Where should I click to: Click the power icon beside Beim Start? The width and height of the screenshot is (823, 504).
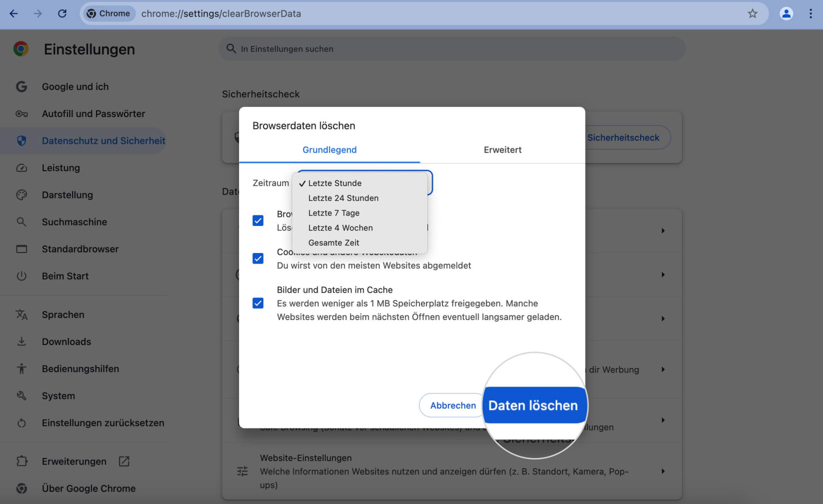click(21, 276)
